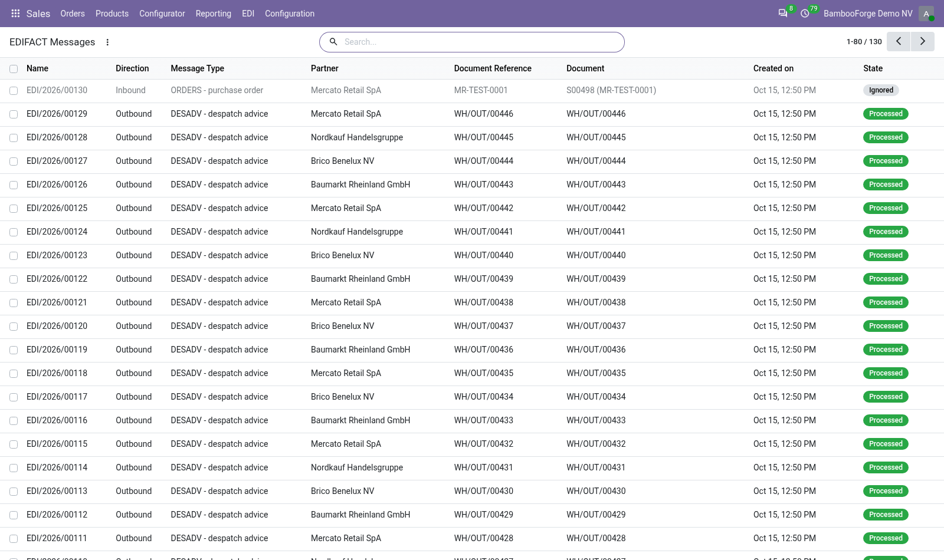The image size is (944, 560).
Task: Open the Configuration menu
Action: point(290,14)
